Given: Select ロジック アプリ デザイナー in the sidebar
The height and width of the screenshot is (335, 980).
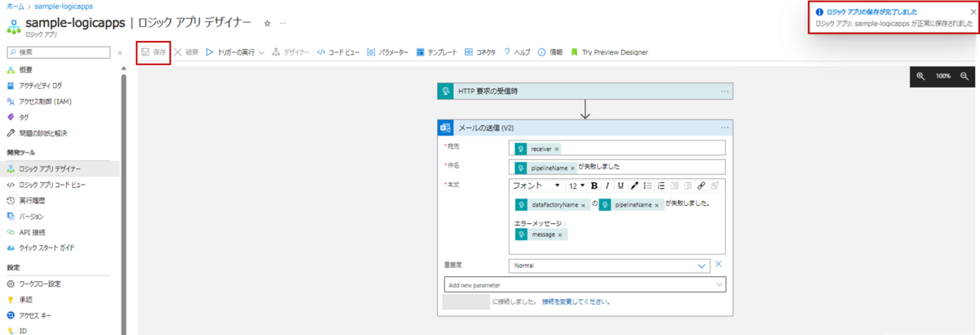Looking at the screenshot, I should 60,169.
